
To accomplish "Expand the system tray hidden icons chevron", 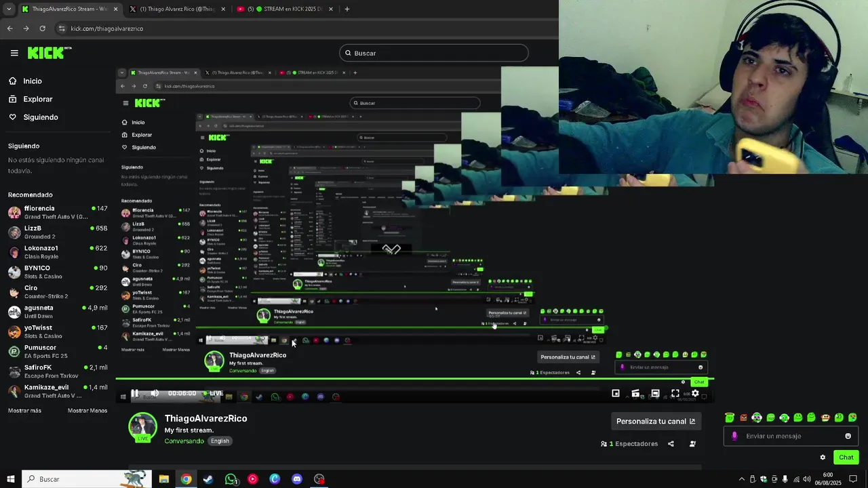I will (741, 479).
